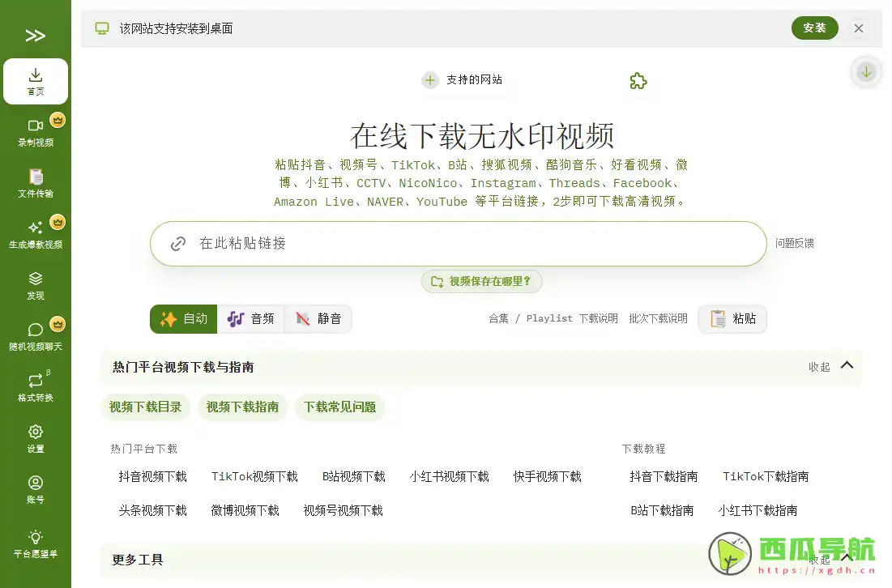Image resolution: width=892 pixels, height=588 pixels.
Task: Open 小红书下载指南 link
Action: click(758, 511)
